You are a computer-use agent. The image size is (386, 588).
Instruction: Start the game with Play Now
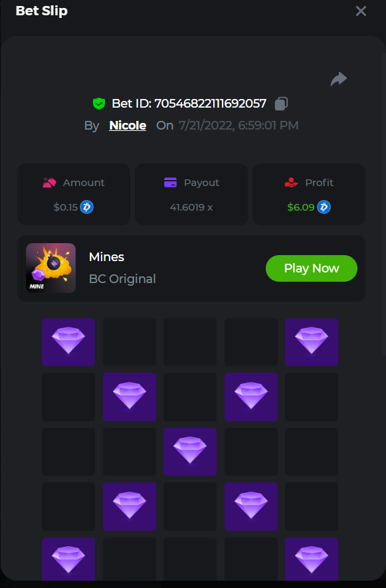312,268
